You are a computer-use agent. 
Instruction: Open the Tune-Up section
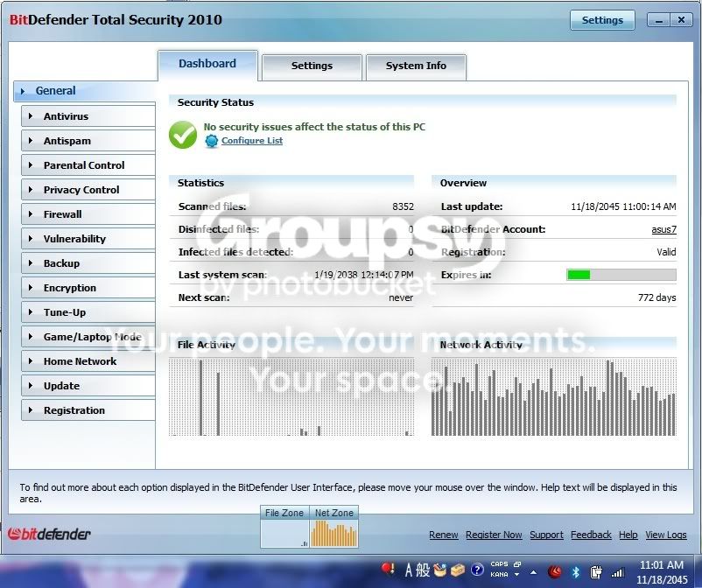[88, 312]
